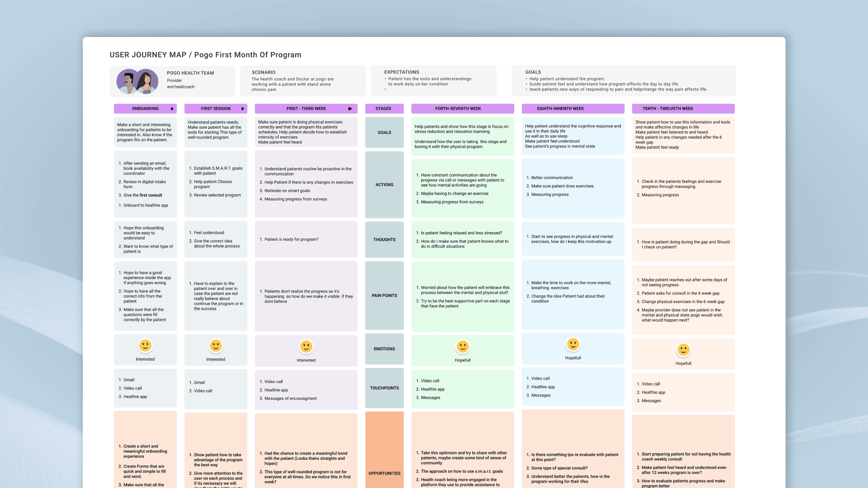Click the First - Third Week smiley emoji
The height and width of the screenshot is (488, 868).
pyautogui.click(x=306, y=347)
